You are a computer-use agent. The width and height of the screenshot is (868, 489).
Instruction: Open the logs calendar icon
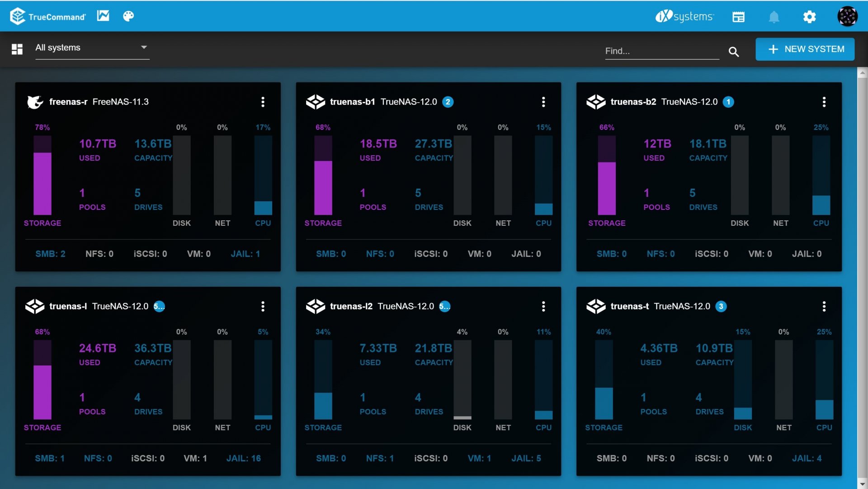(739, 17)
